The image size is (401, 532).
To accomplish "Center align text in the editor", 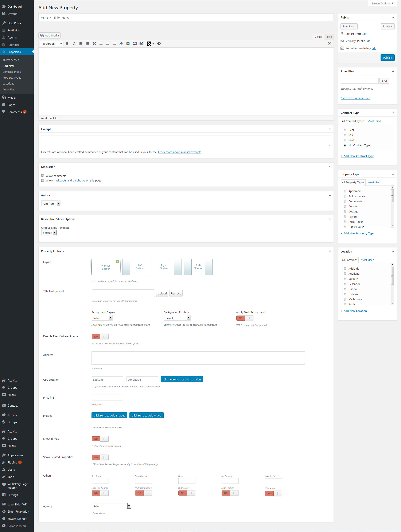I will 108,44.
